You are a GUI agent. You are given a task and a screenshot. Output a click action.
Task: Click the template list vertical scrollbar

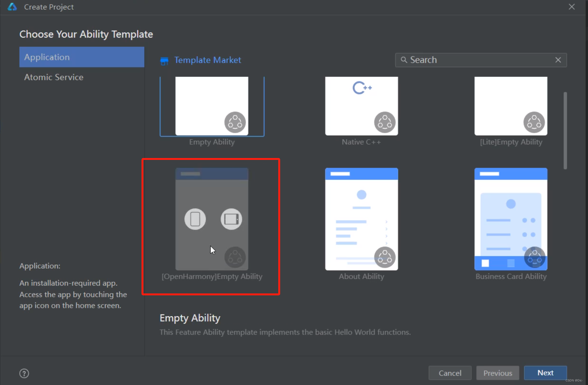[565, 130]
